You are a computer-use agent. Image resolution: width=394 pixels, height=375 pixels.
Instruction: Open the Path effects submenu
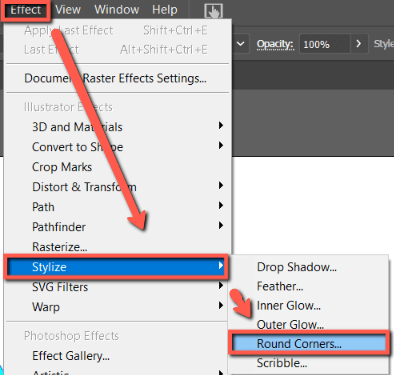click(117, 207)
